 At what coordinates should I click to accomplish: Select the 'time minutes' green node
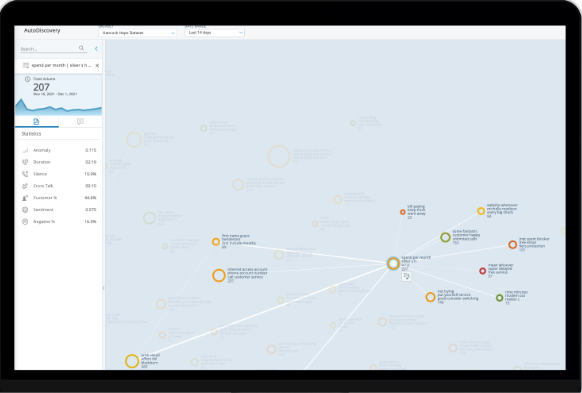(500, 298)
